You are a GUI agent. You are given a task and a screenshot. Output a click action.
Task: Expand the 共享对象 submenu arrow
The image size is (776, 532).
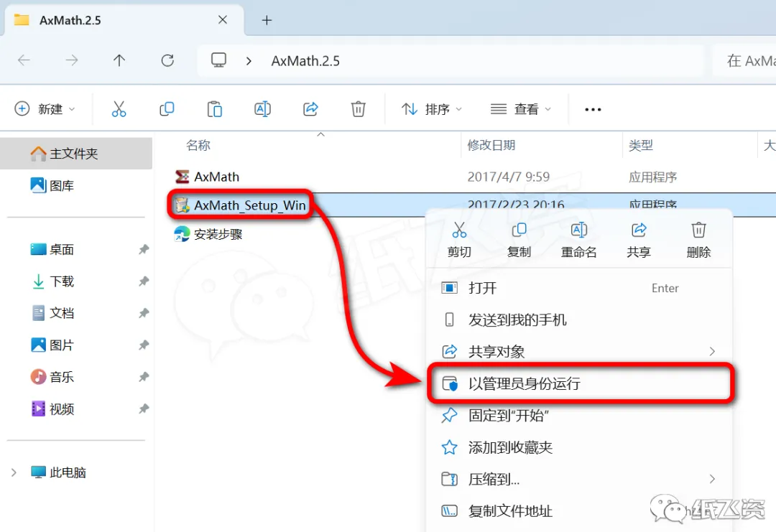point(711,352)
